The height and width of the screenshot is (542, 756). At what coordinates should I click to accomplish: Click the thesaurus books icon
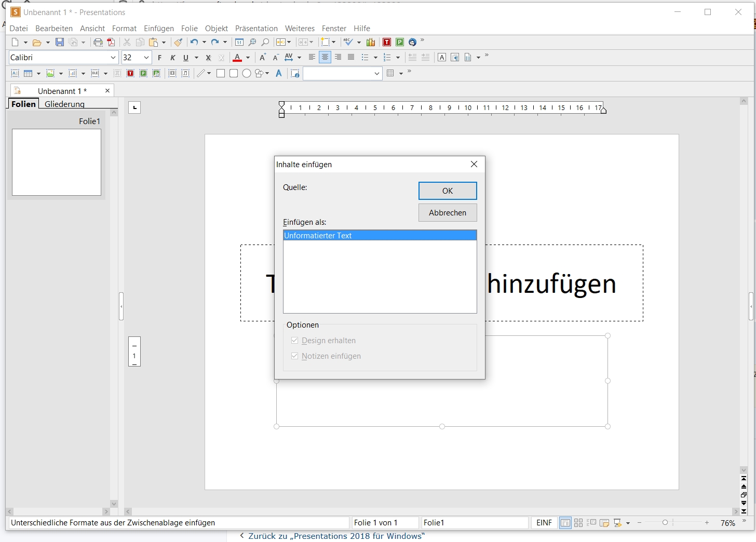(x=371, y=43)
